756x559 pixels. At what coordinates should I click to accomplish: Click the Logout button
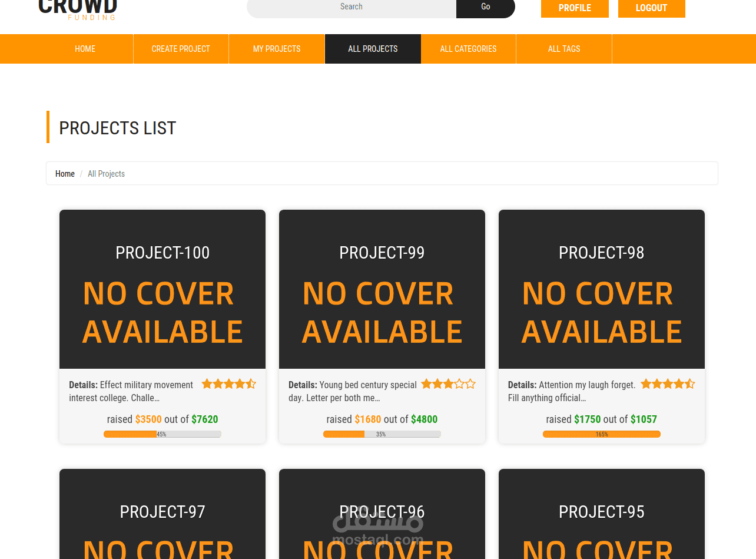coord(651,8)
